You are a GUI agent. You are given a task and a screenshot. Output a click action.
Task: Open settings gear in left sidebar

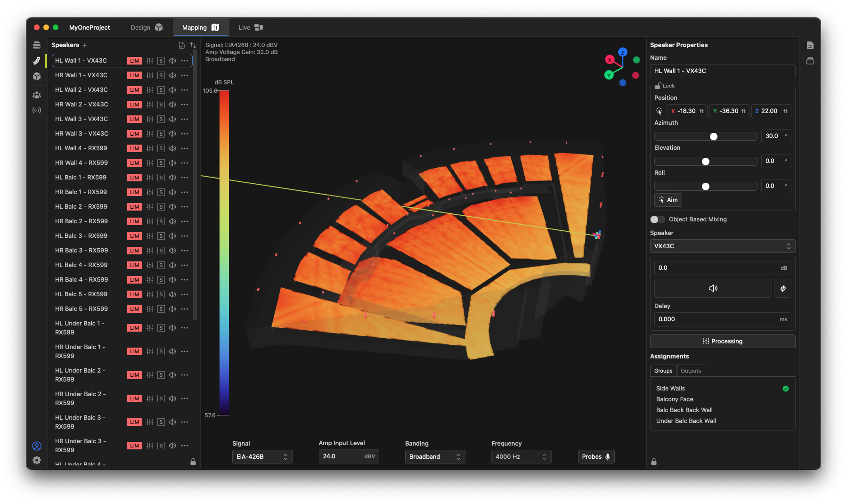(x=37, y=460)
